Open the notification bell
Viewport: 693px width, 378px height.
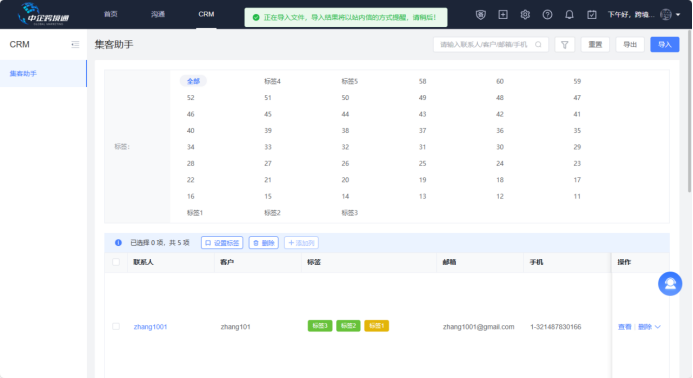[569, 15]
